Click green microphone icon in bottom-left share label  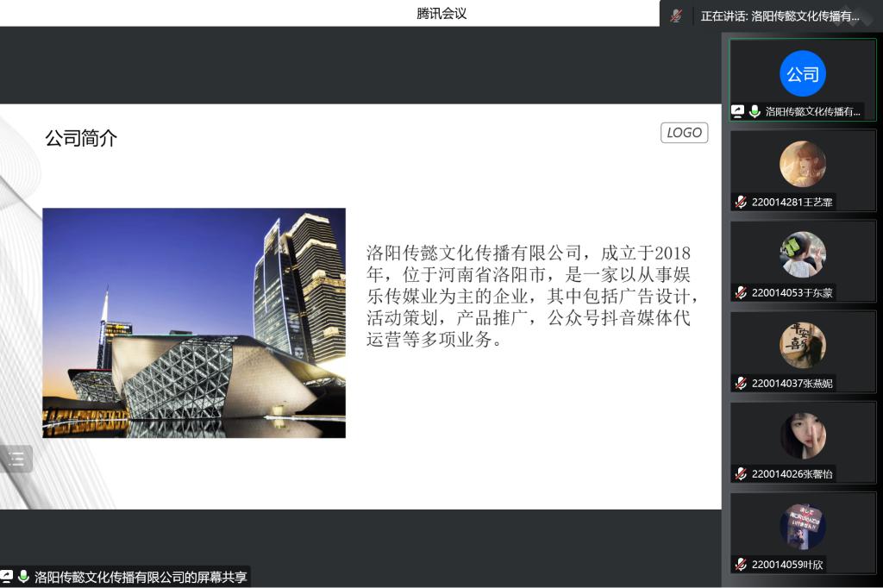coord(23,577)
